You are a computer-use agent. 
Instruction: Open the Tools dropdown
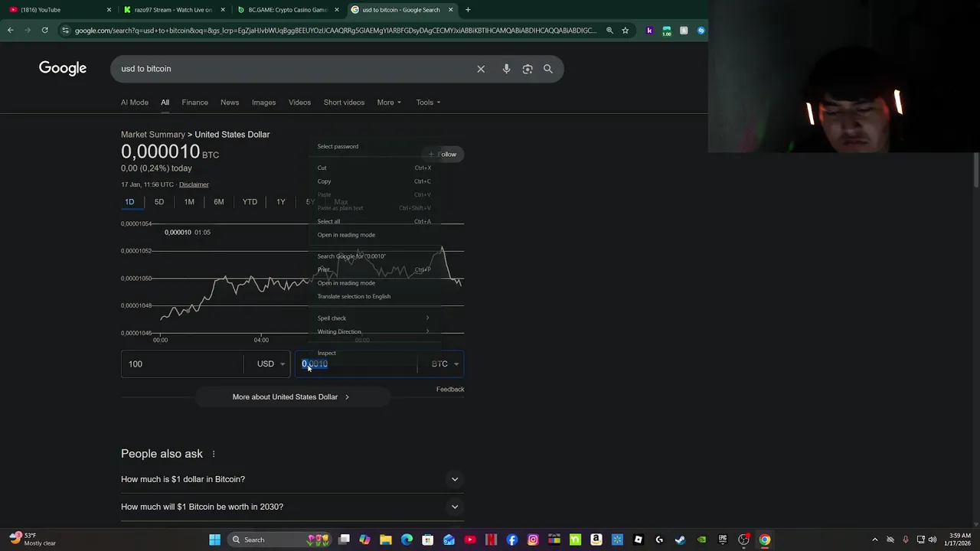click(x=428, y=103)
